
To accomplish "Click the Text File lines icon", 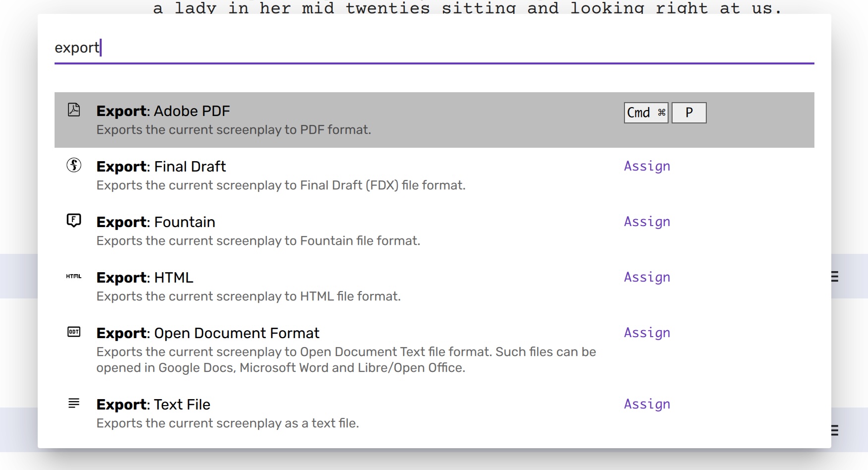I will [x=74, y=403].
